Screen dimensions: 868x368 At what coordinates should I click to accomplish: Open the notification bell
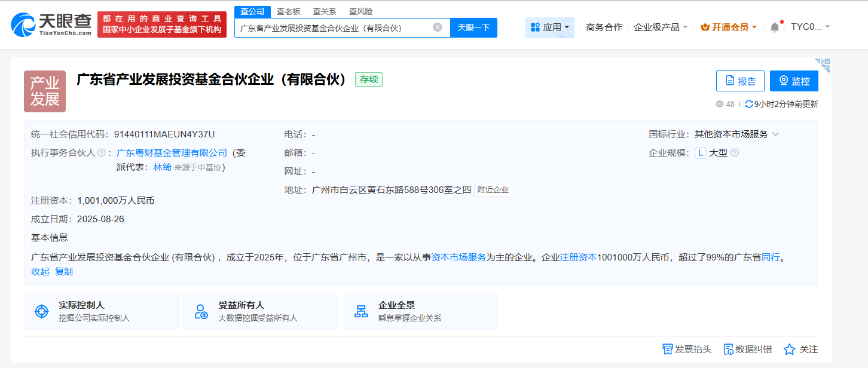(775, 27)
